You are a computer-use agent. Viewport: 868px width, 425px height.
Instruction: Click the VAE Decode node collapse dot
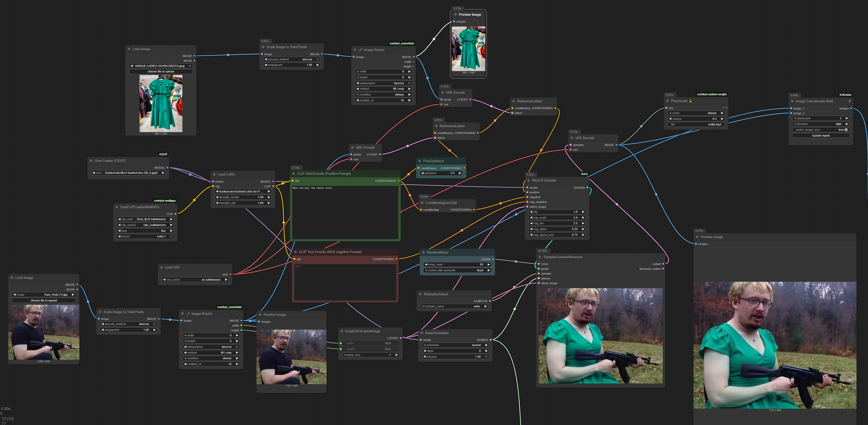coord(572,138)
